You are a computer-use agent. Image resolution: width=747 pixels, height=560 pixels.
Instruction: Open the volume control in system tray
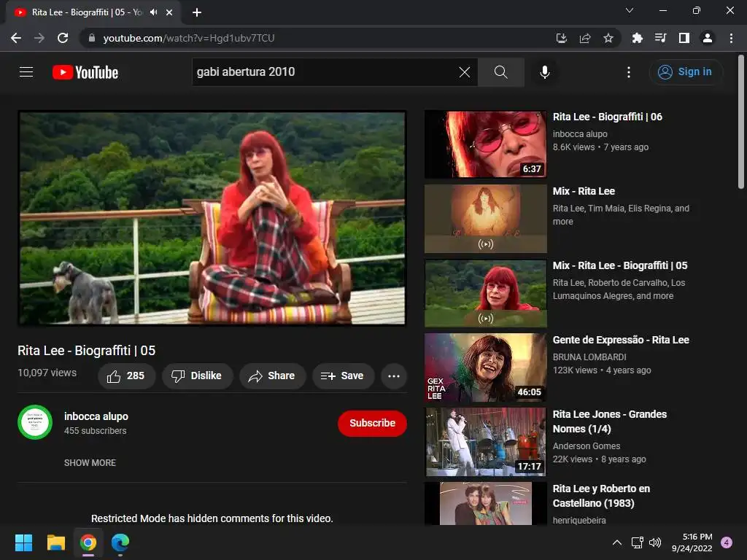[x=655, y=542]
